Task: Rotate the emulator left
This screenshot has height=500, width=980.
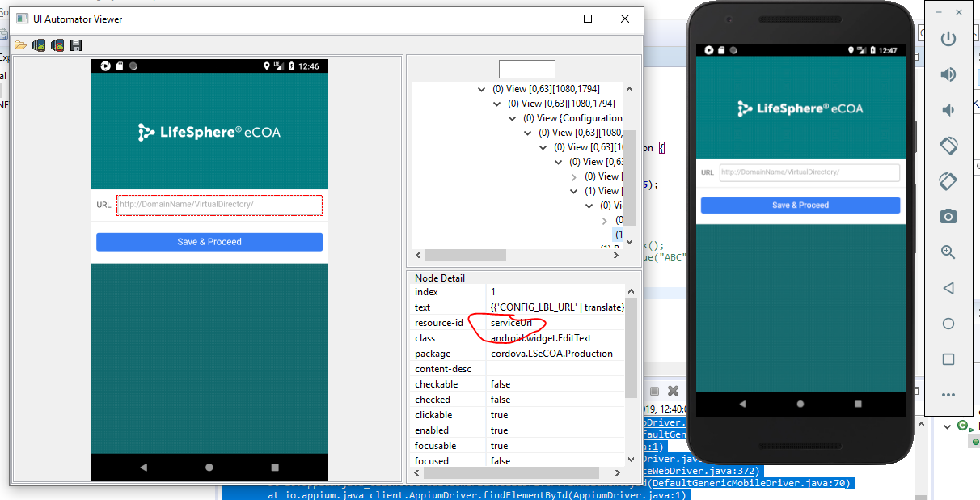Action: (x=948, y=146)
